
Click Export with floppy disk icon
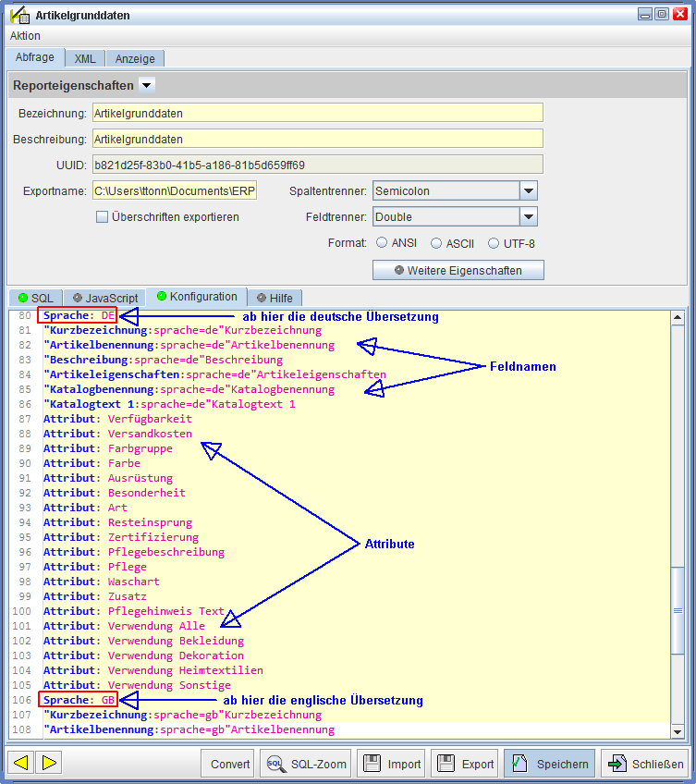pos(465,764)
